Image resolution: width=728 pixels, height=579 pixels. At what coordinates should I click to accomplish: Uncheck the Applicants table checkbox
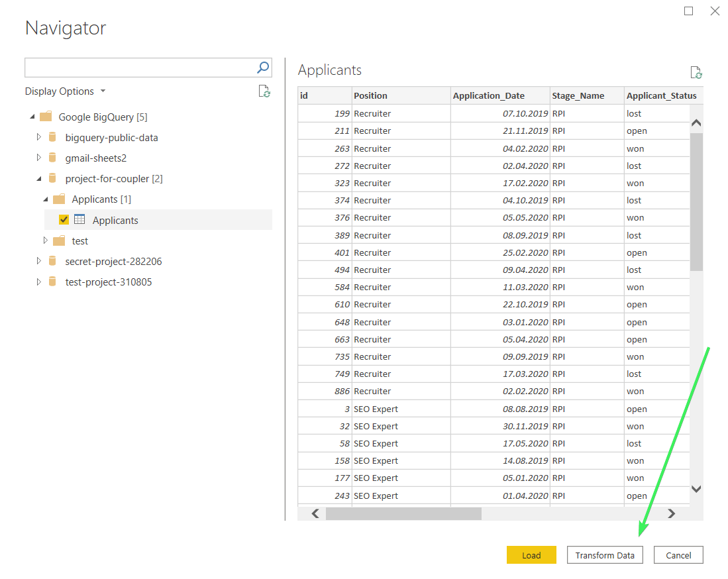pyautogui.click(x=64, y=220)
